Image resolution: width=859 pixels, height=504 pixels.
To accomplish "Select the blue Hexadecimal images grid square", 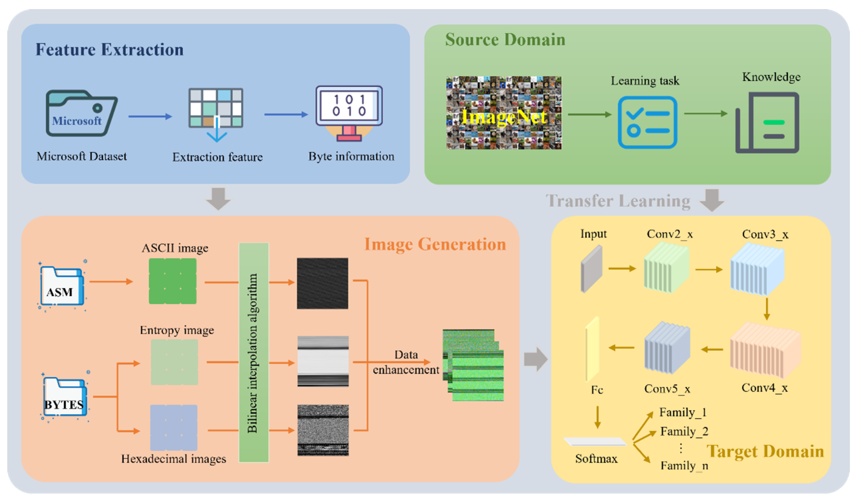I will pos(174,427).
